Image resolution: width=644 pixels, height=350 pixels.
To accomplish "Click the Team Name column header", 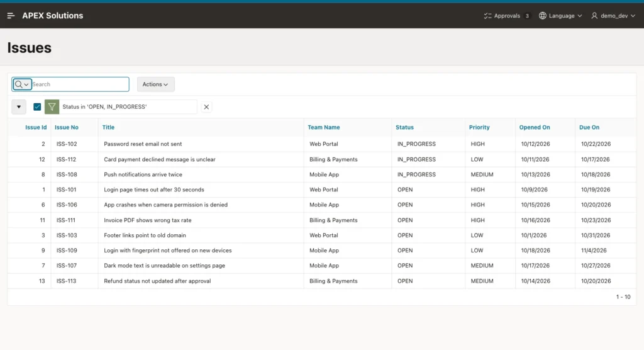I will click(x=324, y=128).
